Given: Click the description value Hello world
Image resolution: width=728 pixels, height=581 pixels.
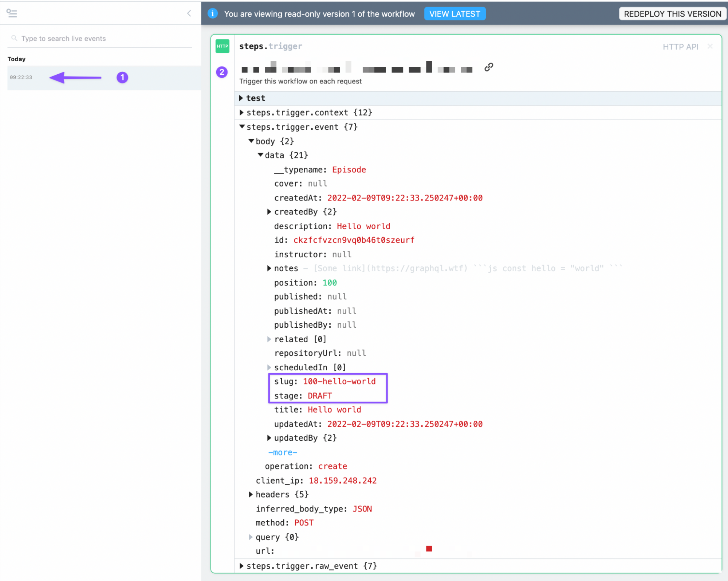Looking at the screenshot, I should click(x=363, y=226).
